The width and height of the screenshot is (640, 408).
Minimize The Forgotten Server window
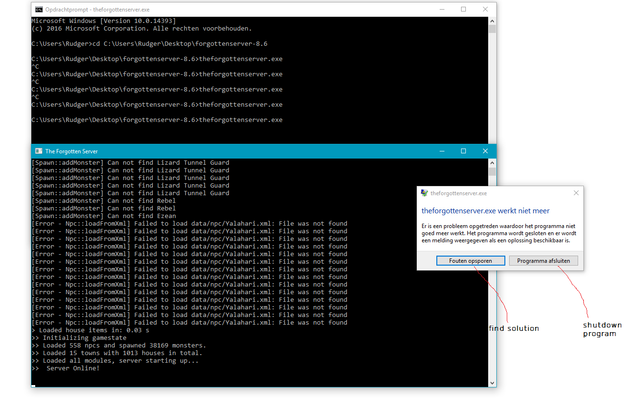pos(442,151)
